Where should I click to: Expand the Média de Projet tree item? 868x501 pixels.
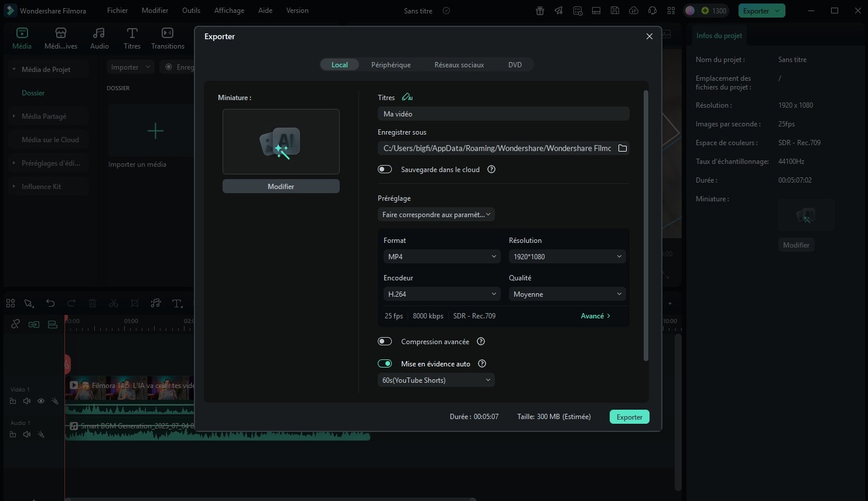point(14,69)
